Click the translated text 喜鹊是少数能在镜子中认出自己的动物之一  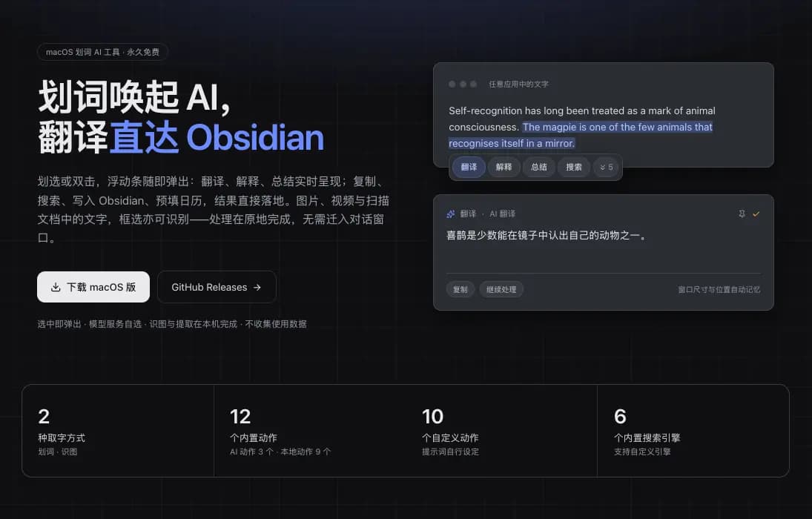(x=547, y=235)
